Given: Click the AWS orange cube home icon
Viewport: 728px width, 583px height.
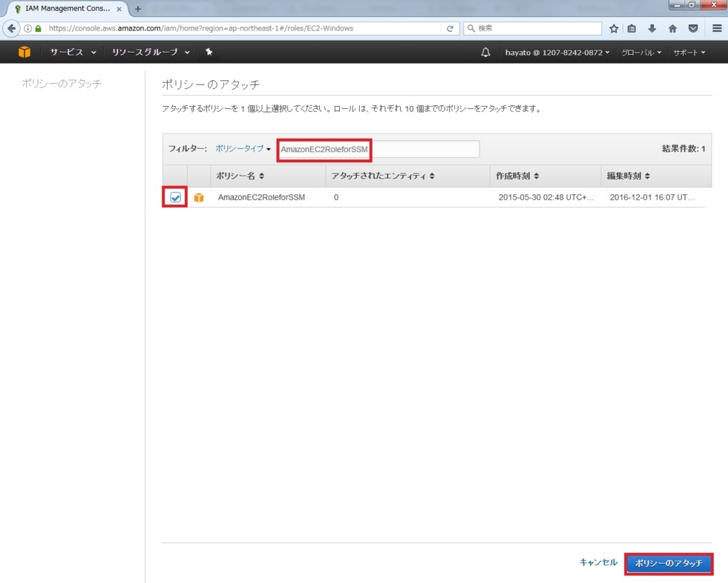Looking at the screenshot, I should [24, 52].
